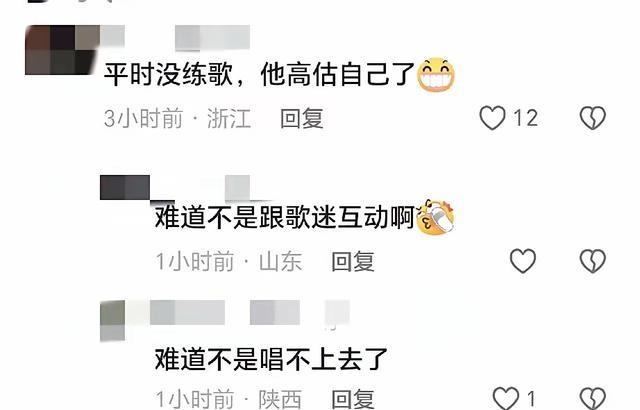Viewport: 640px width, 410px height.
Task: Tap 回复 under the 山东 reply
Action: 353,262
